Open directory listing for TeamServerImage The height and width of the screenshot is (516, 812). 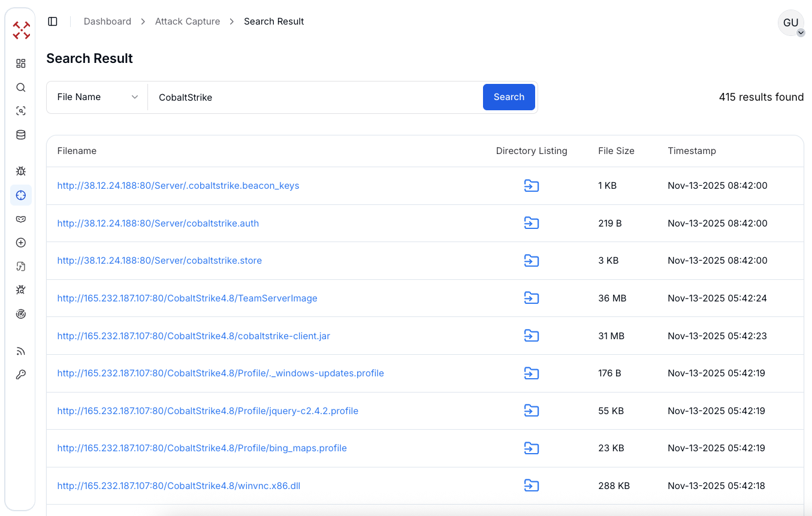click(532, 298)
